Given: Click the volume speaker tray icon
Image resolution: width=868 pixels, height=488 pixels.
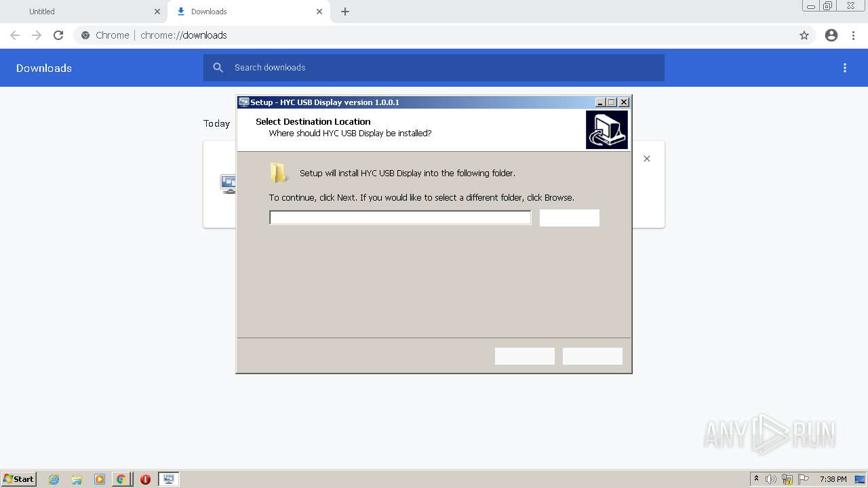Looking at the screenshot, I should (771, 479).
